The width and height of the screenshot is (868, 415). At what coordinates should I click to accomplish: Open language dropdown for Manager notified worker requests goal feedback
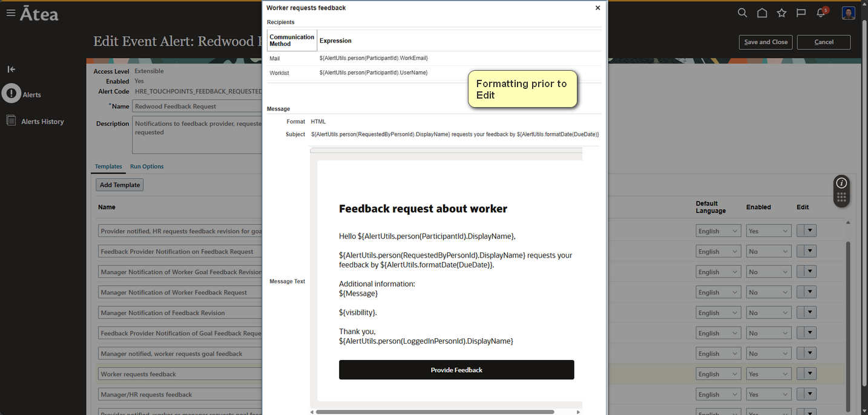click(x=718, y=354)
